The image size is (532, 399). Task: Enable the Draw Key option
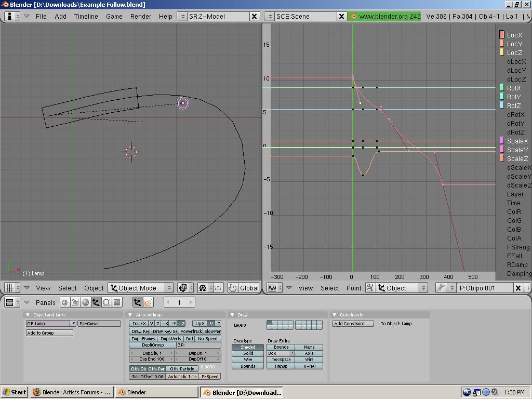pyautogui.click(x=140, y=331)
